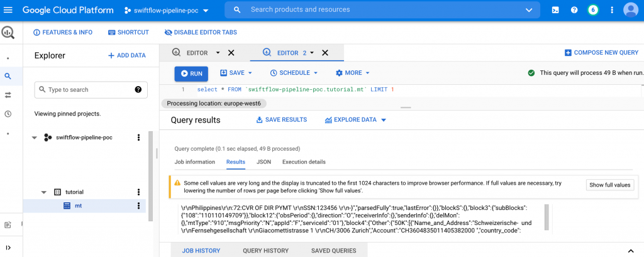
Task: Open actions menu for mt table
Action: click(x=138, y=205)
